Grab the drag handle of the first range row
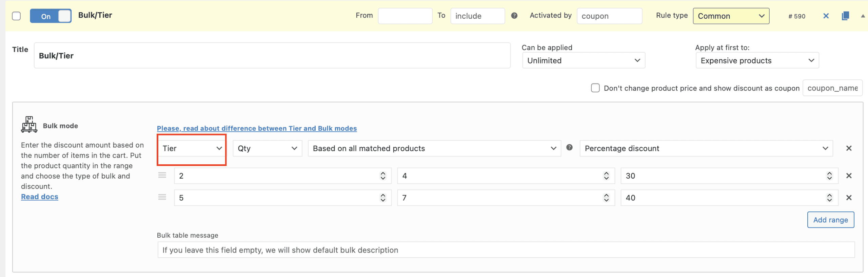 162,176
